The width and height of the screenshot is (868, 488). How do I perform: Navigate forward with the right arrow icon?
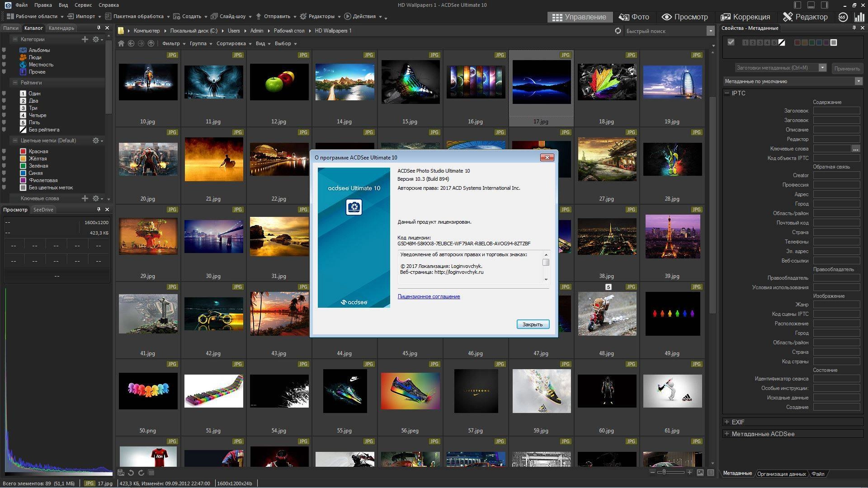(141, 43)
